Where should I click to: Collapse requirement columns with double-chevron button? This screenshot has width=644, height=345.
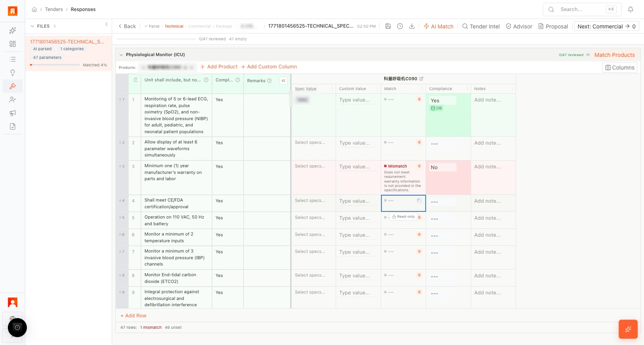pos(284,81)
